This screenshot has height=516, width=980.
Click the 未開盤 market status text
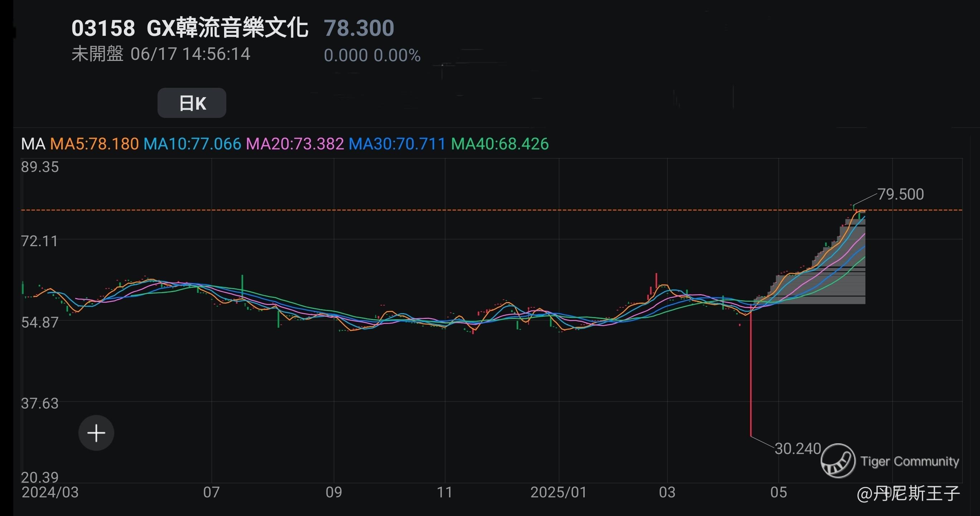pyautogui.click(x=98, y=54)
